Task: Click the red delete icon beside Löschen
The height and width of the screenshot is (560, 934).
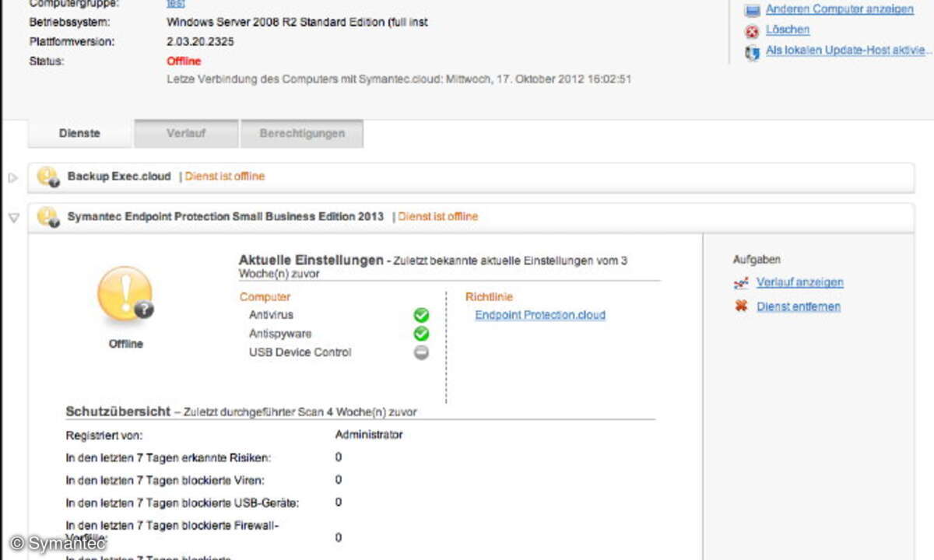Action: [x=752, y=31]
